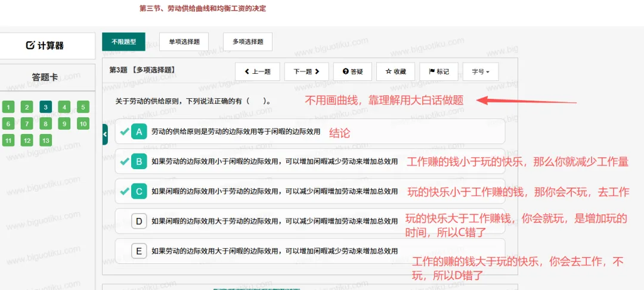
Task: Click the 答题卡 panel header
Action: coord(45,77)
